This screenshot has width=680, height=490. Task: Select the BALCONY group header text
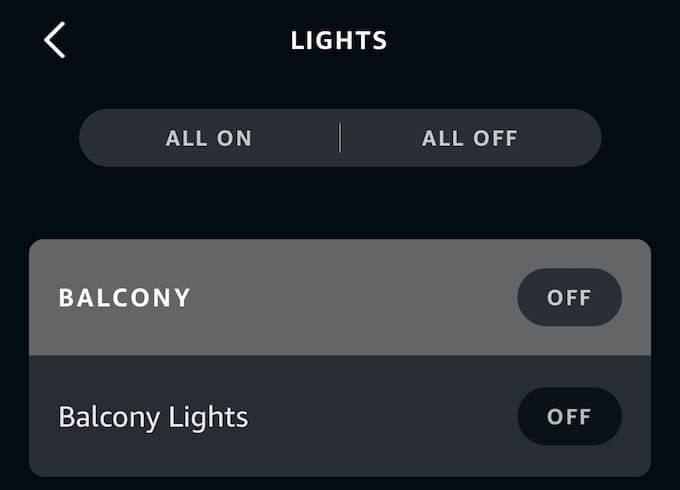(x=125, y=298)
